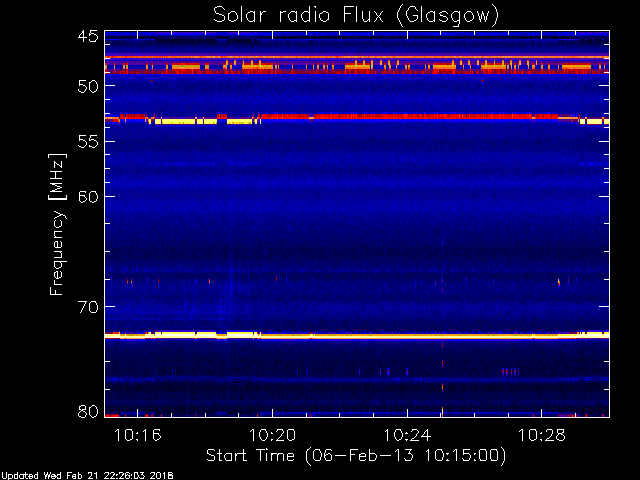Image resolution: width=640 pixels, height=480 pixels.
Task: Click the 'Updated Wed Feb 21 22:26:03 2018' text
Action: [x=87, y=476]
